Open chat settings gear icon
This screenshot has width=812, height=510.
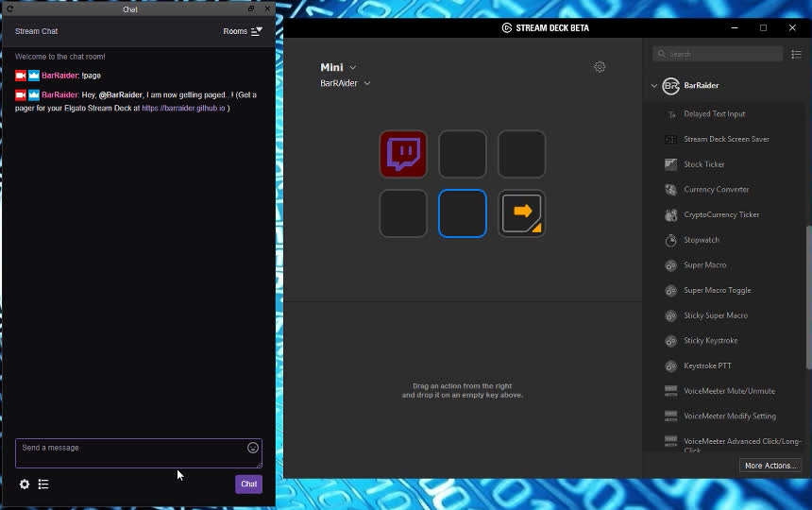tap(25, 484)
